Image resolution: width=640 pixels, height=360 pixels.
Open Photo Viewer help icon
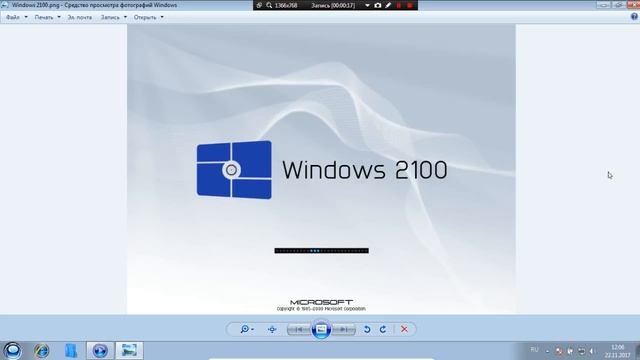pyautogui.click(x=634, y=17)
